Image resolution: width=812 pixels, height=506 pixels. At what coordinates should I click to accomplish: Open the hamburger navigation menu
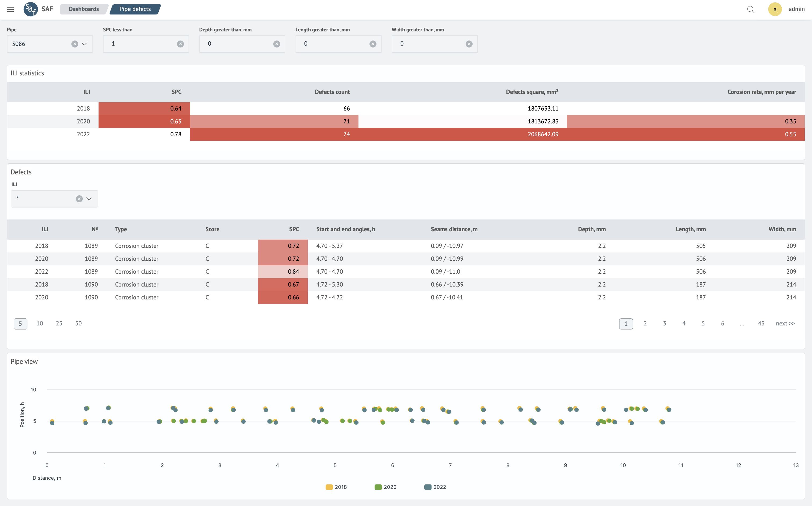click(10, 9)
